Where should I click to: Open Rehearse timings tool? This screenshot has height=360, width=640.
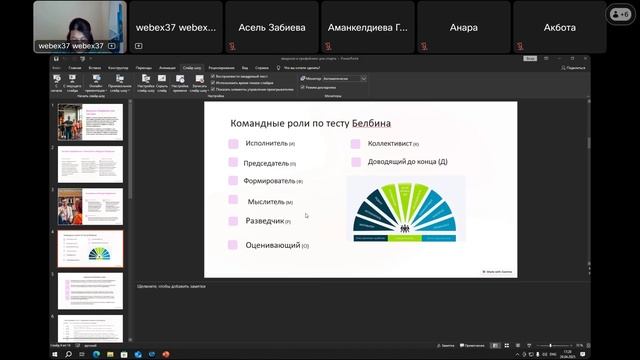coord(180,83)
